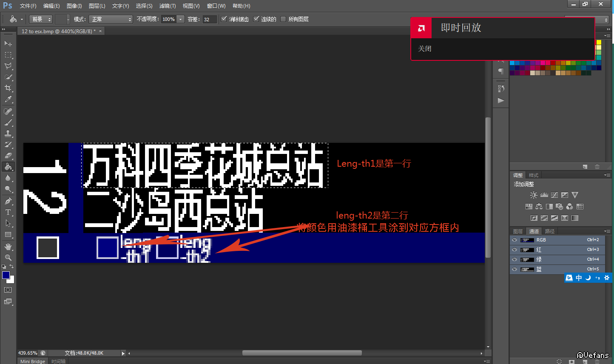
Task: Open the 模式 blend mode dropdown
Action: [111, 19]
